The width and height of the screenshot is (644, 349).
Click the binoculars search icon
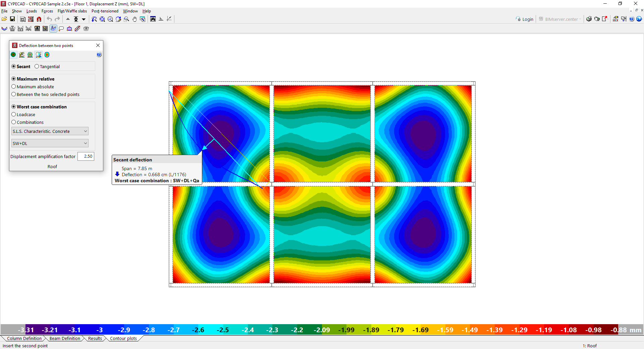(x=153, y=19)
